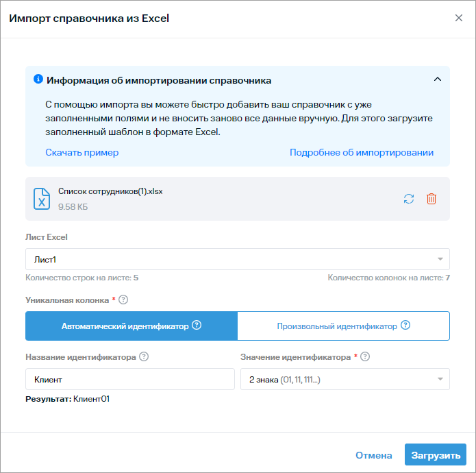The image size is (476, 473).
Task: Click help icon beside Значение идентификатора
Action: [365, 356]
